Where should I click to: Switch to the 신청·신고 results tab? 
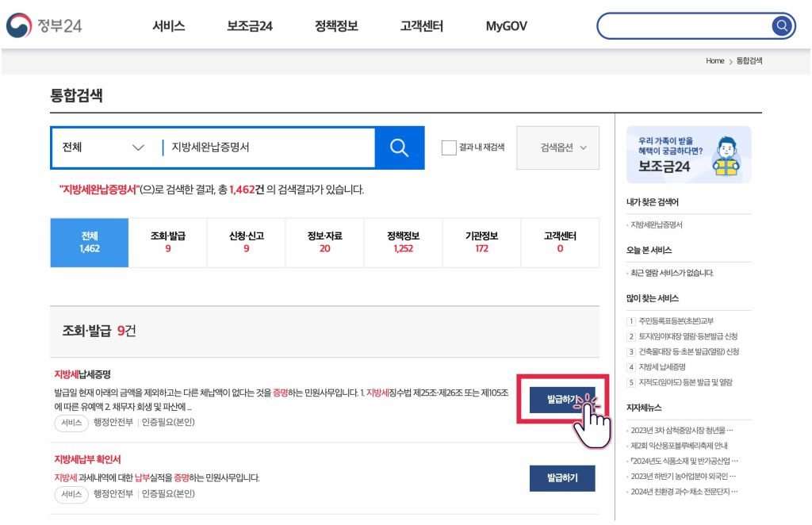tap(246, 243)
